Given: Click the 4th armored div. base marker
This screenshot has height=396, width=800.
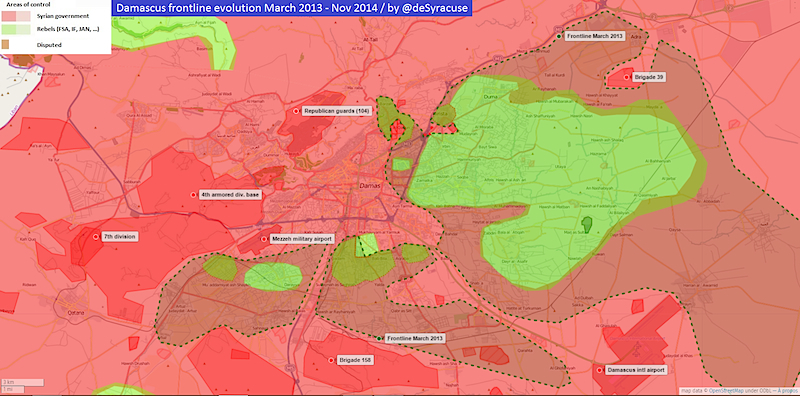Looking at the screenshot, I should [x=193, y=195].
